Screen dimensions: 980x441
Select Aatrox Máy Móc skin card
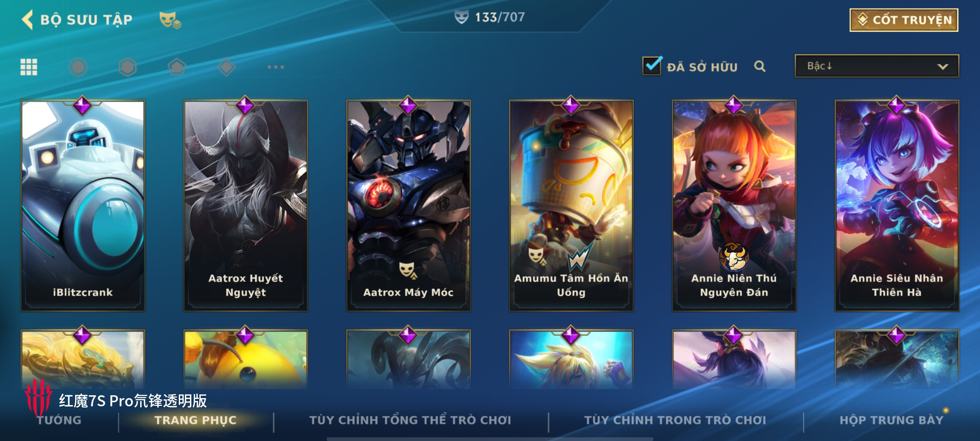tap(408, 205)
